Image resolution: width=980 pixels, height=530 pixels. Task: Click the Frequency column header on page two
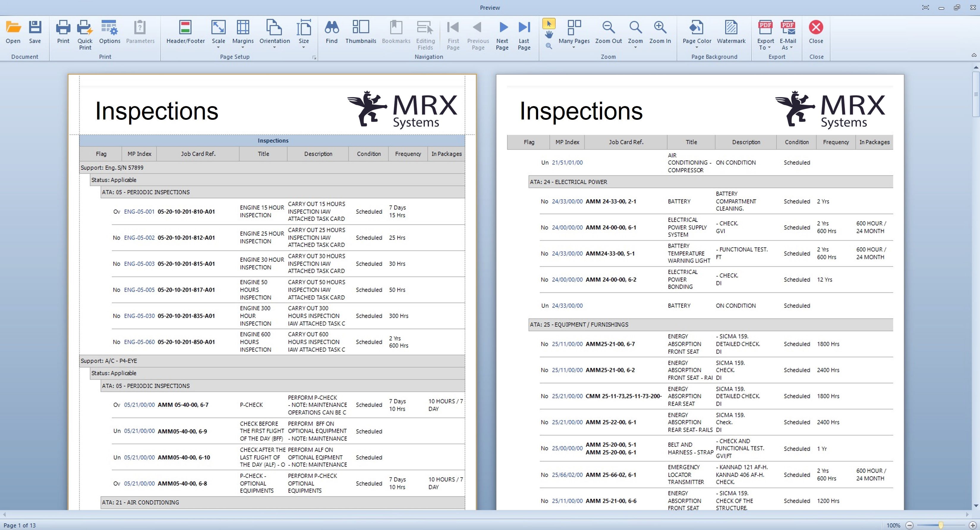pyautogui.click(x=836, y=142)
